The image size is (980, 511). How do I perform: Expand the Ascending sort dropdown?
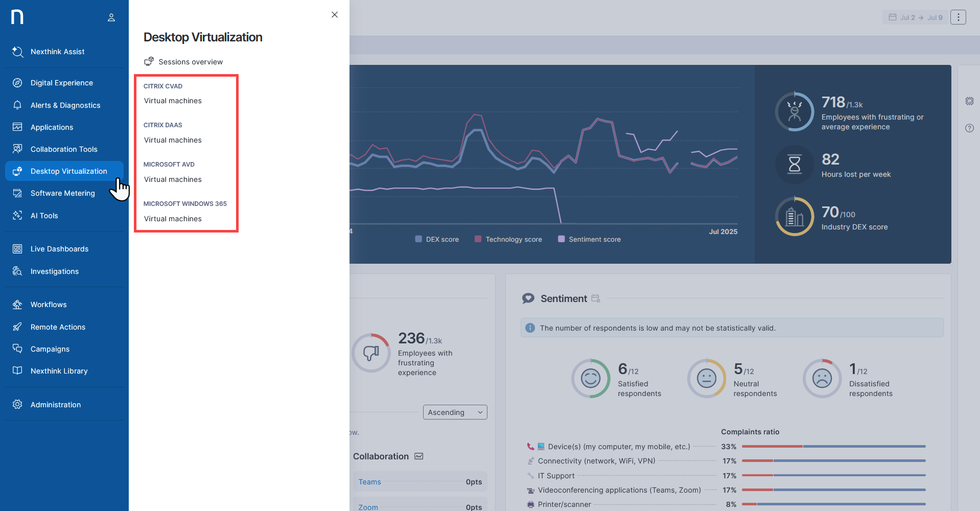click(x=455, y=412)
